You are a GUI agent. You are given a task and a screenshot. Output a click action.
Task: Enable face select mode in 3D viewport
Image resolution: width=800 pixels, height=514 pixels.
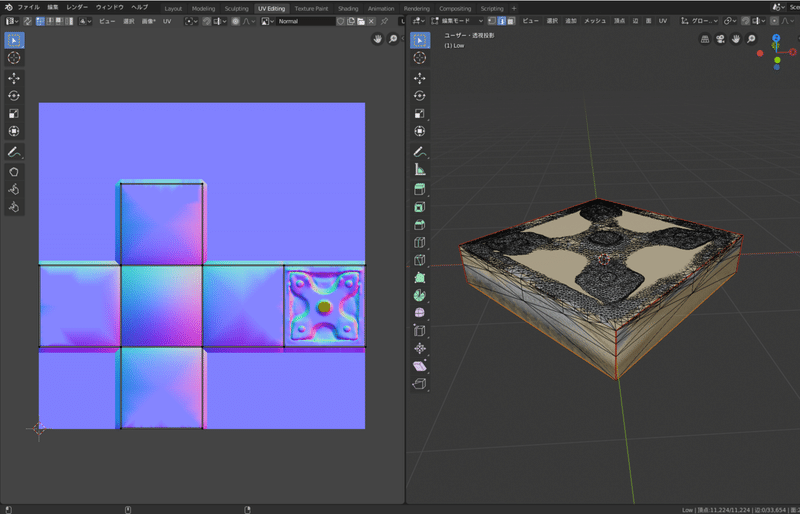(511, 21)
